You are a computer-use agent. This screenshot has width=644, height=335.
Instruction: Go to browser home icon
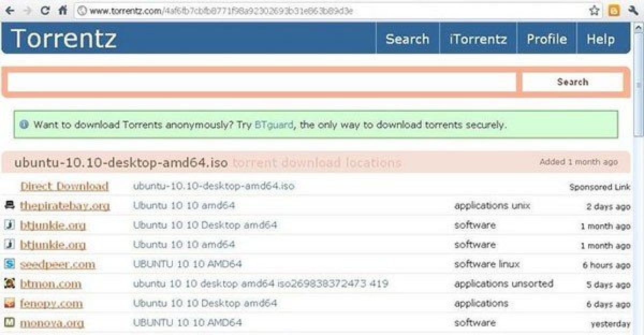(62, 10)
